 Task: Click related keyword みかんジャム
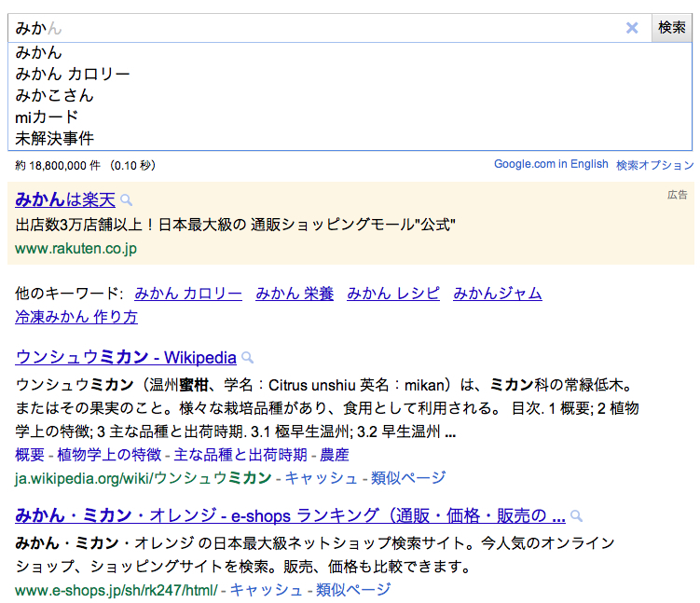498,294
